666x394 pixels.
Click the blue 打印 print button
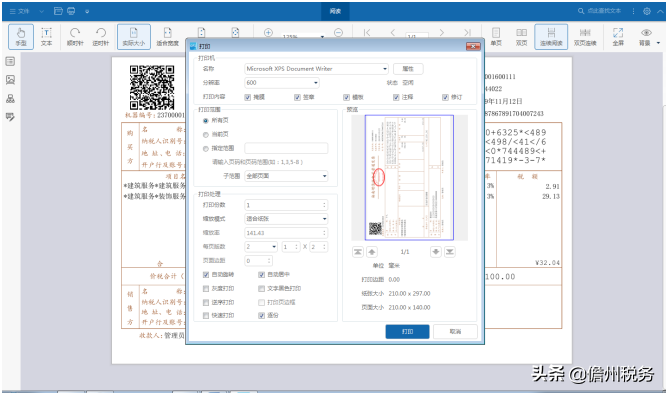(x=407, y=332)
